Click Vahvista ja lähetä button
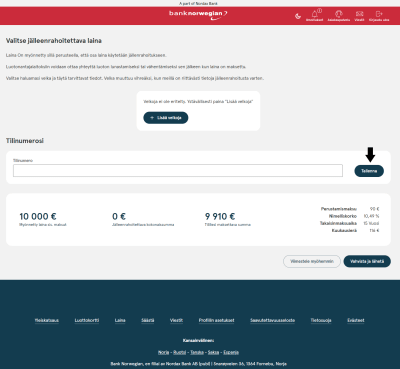The width and height of the screenshot is (400, 369). (367, 261)
